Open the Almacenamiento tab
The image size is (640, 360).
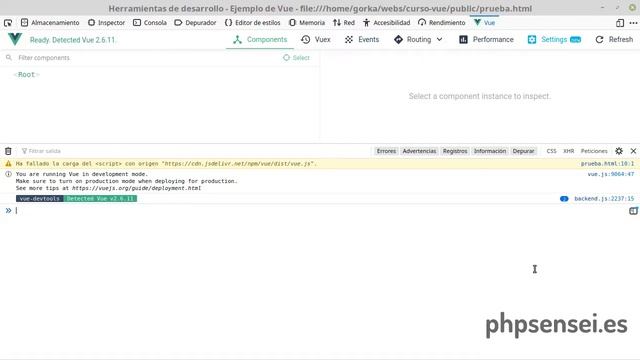[50, 23]
